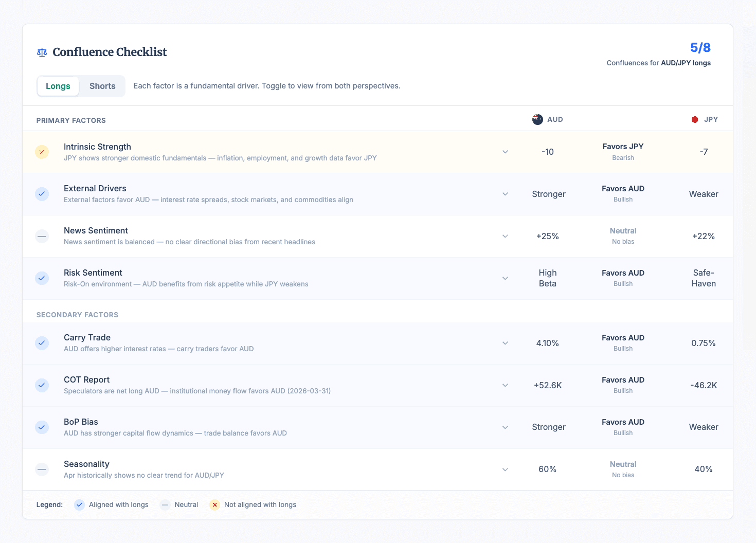
Task: Click the checkmark icon beside COT Report
Action: tap(42, 385)
